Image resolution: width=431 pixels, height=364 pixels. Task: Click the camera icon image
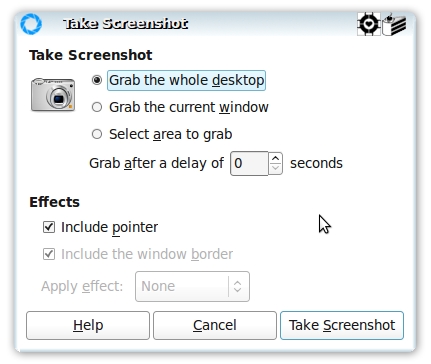tap(53, 95)
